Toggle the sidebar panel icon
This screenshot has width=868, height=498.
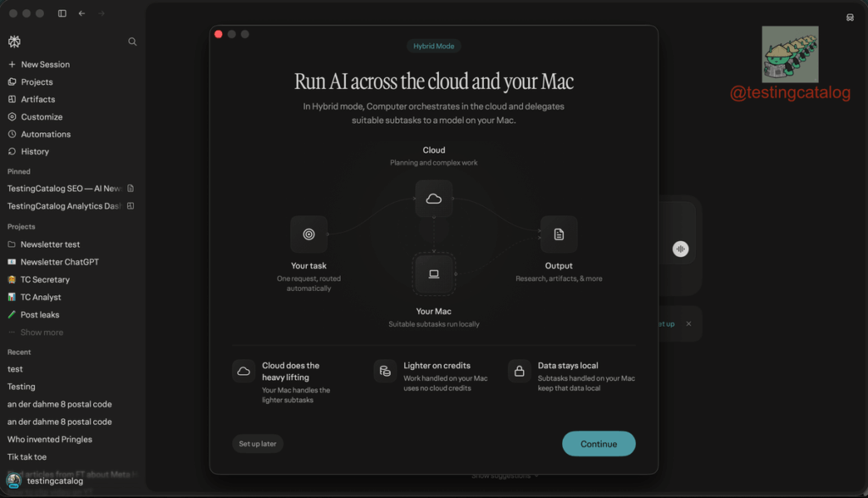(62, 14)
